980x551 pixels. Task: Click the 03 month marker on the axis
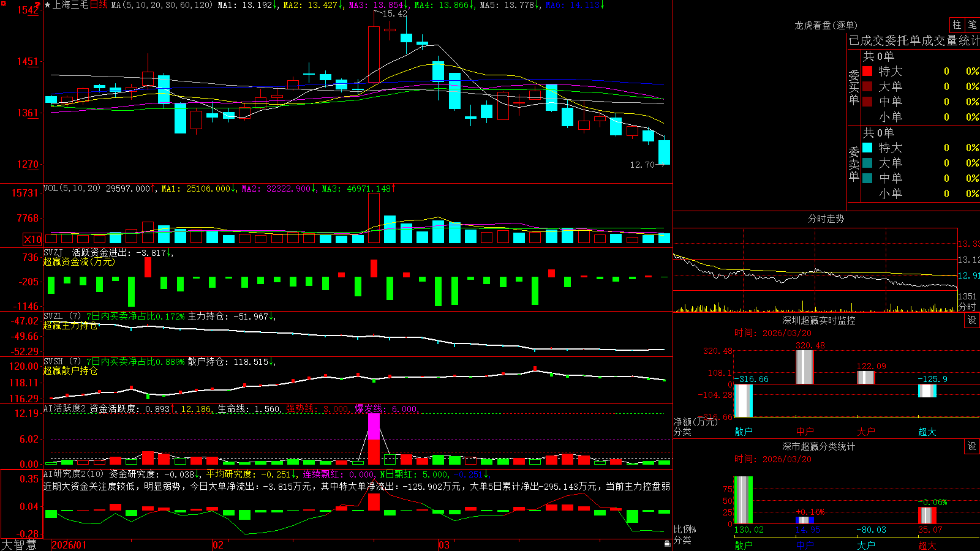pyautogui.click(x=443, y=545)
